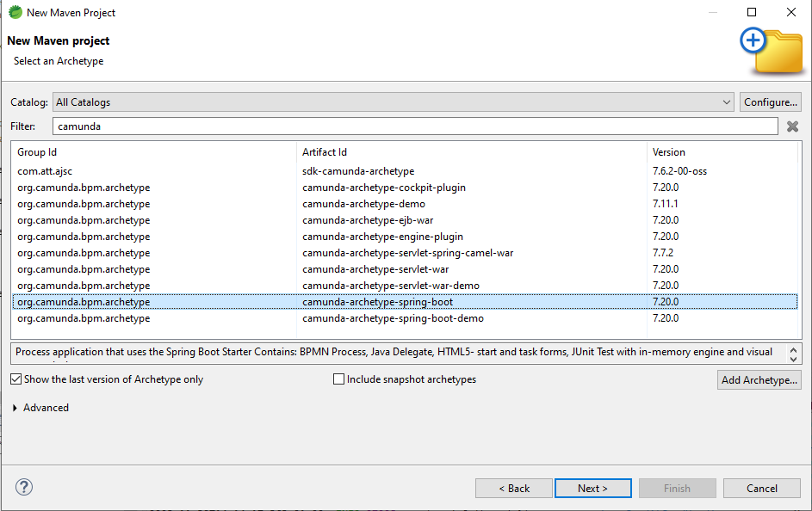The height and width of the screenshot is (511, 812).
Task: Sort by the Group Id column header
Action: coord(154,152)
